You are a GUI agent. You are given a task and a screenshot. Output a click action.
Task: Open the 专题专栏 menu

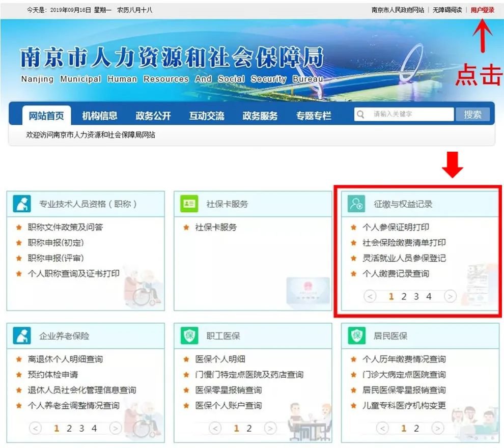click(314, 116)
